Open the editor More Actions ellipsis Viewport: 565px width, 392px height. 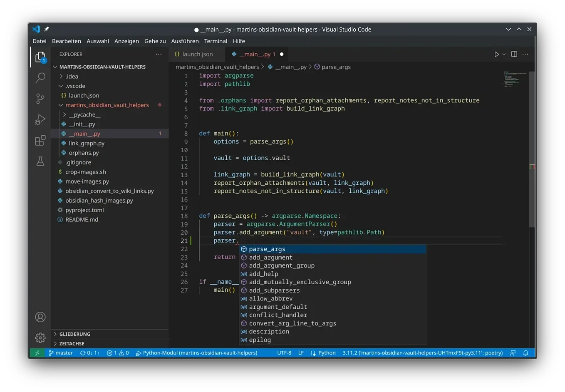[x=525, y=54]
